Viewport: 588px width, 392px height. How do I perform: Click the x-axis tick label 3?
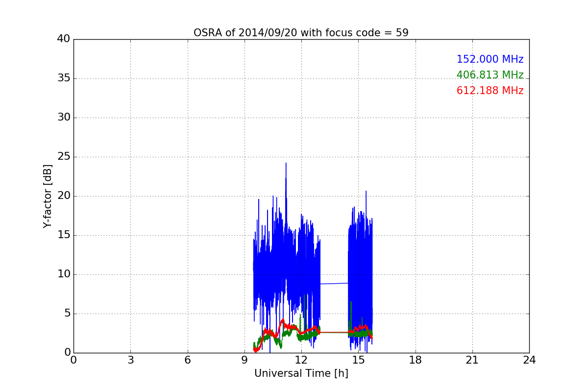tap(130, 360)
